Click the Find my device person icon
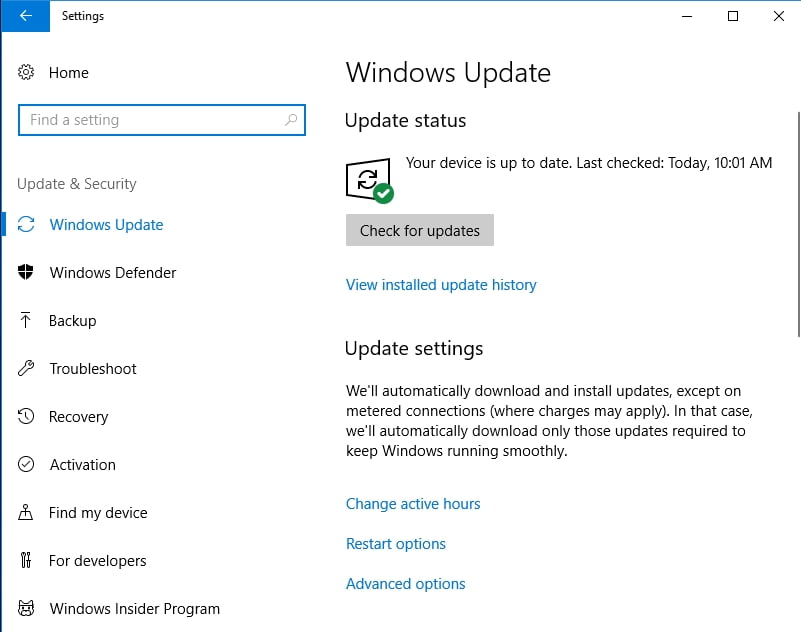The height and width of the screenshot is (632, 801). (26, 512)
